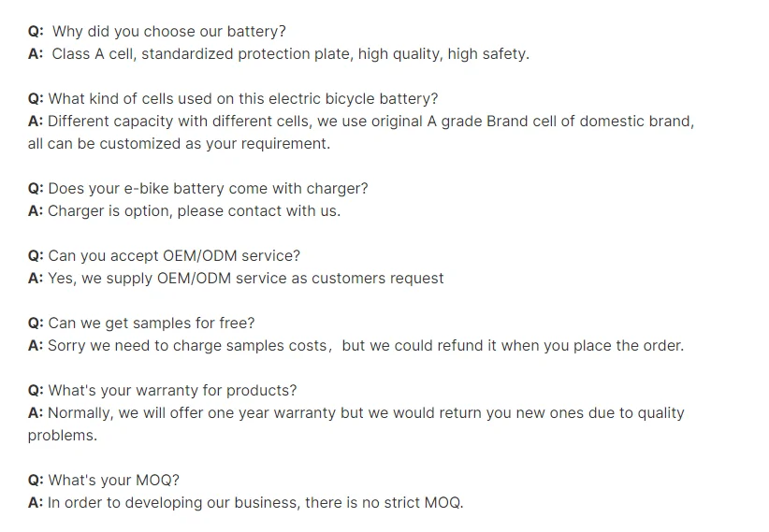Click the question 'What's your warranty for products?'
Screen dimensions: 769x532
pos(172,391)
